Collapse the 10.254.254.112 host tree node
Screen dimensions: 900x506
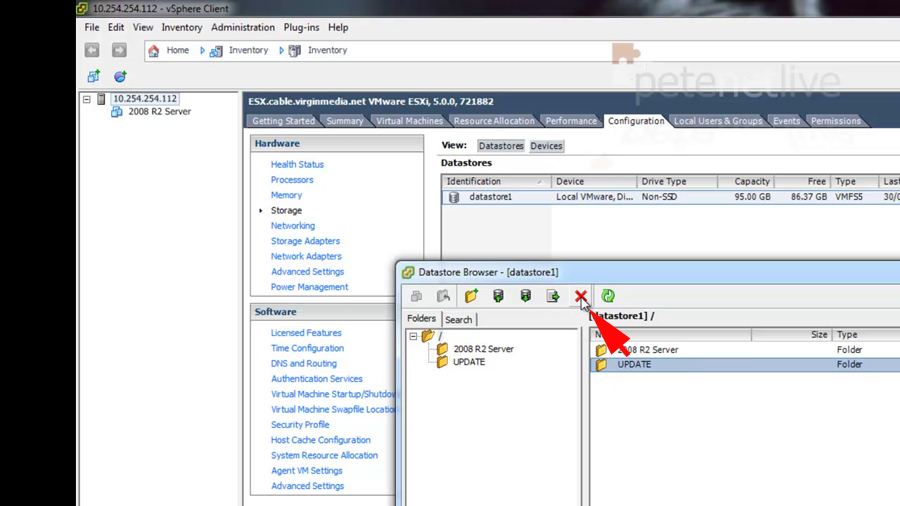pos(87,99)
